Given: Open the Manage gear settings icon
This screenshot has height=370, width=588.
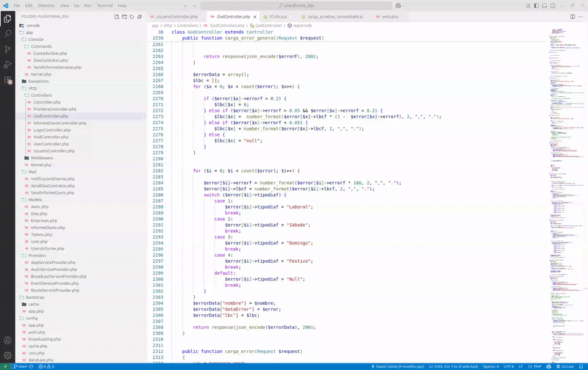Looking at the screenshot, I should pos(8,355).
